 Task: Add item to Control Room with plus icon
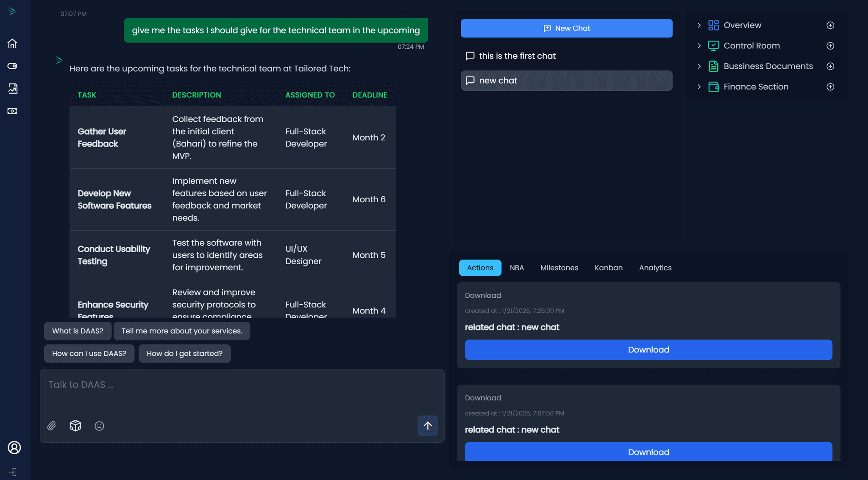coord(830,45)
